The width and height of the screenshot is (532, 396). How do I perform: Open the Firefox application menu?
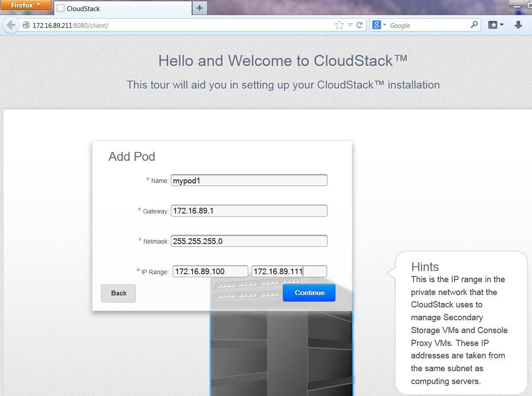(26, 5)
